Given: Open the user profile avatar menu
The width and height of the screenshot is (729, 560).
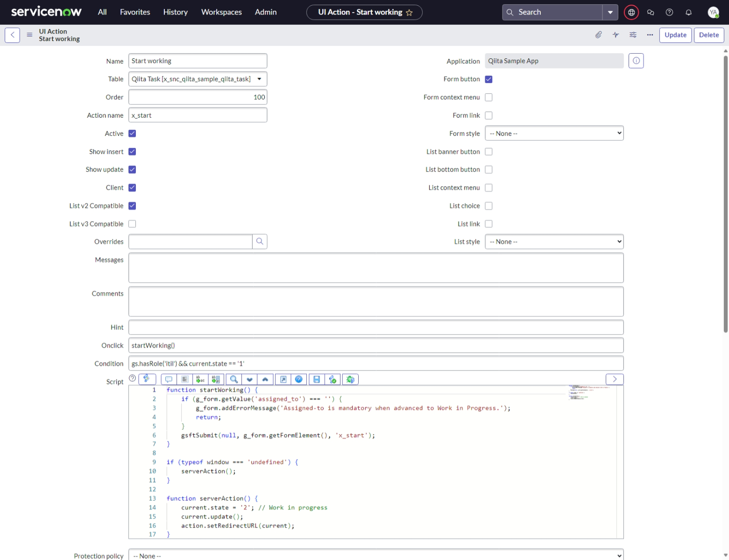Looking at the screenshot, I should pos(713,13).
